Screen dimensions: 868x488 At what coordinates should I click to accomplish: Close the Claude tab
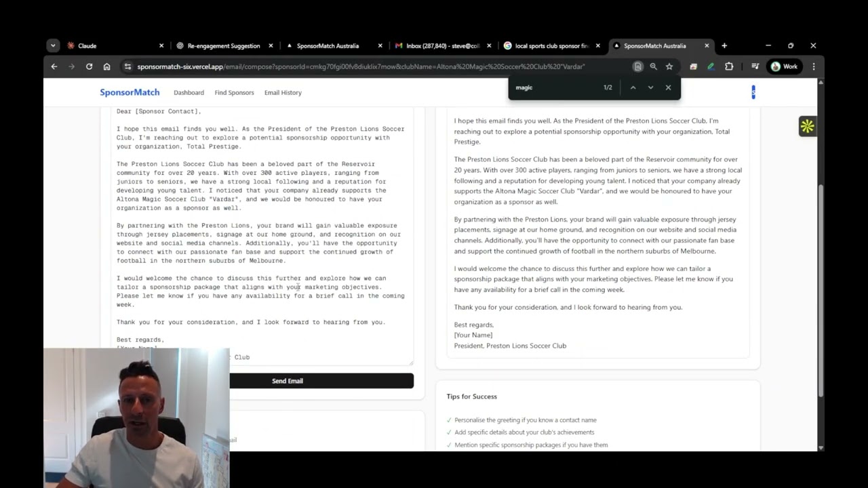point(161,46)
